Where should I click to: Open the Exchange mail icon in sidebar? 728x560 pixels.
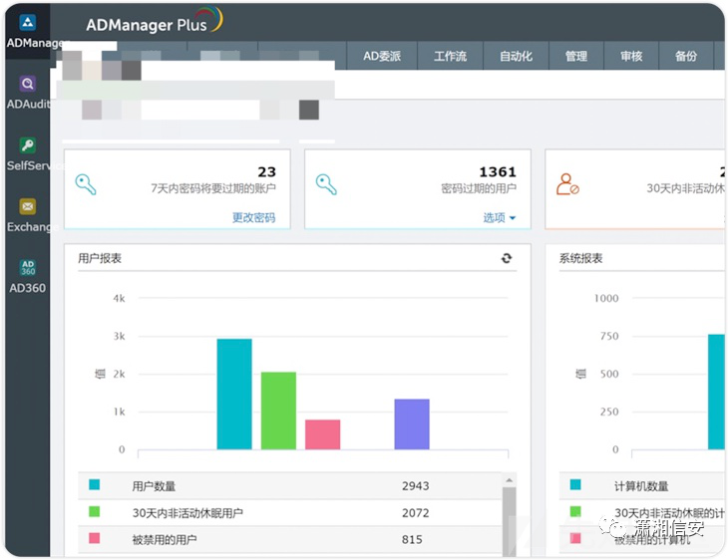coord(27,206)
